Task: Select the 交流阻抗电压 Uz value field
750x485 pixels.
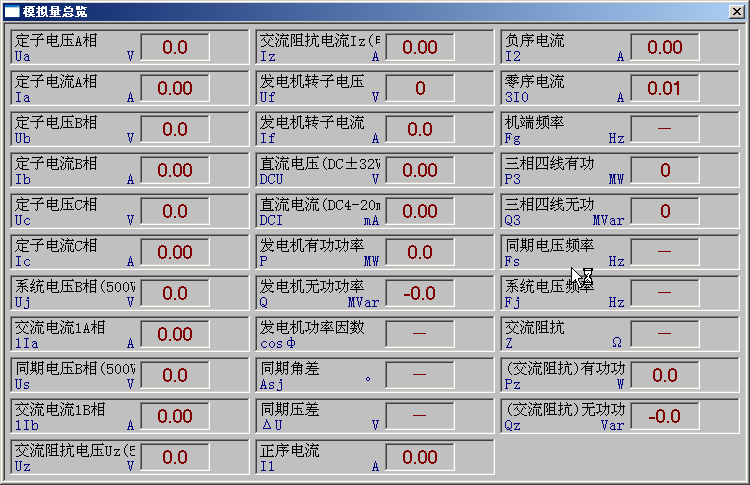Action: 175,457
